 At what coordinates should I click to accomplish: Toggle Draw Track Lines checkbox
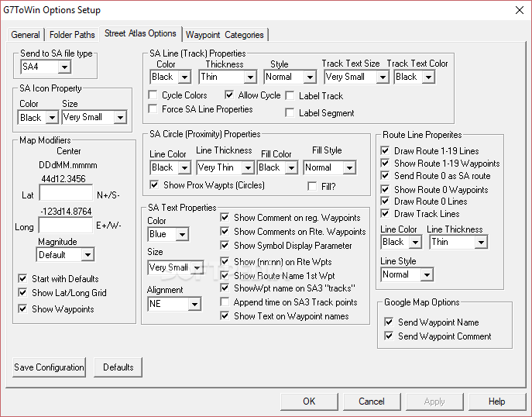click(x=385, y=214)
